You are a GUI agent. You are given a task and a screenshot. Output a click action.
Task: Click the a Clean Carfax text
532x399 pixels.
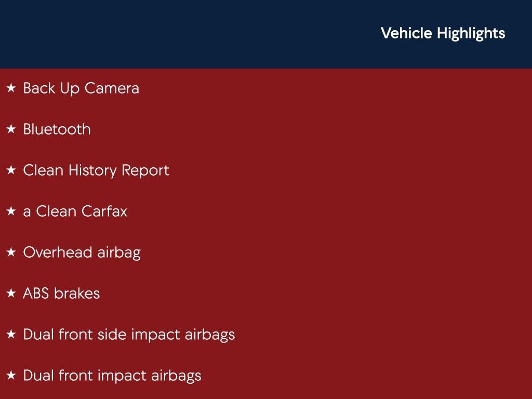tap(75, 211)
